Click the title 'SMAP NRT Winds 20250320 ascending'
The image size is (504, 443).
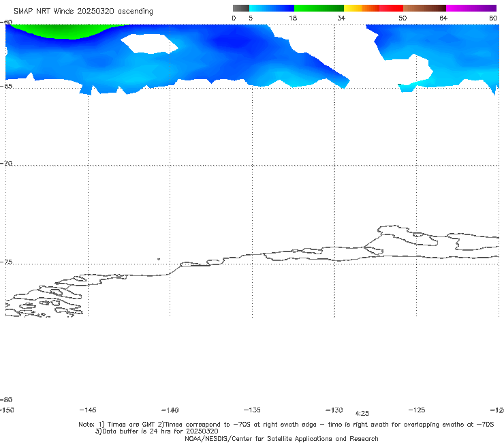pos(83,11)
